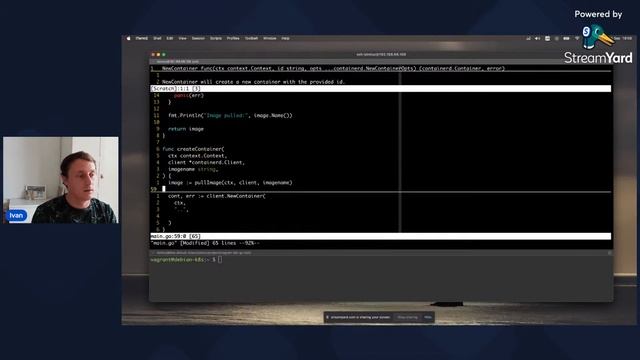This screenshot has height=360, width=640.
Task: Open the Session menu
Action: [x=198, y=38]
